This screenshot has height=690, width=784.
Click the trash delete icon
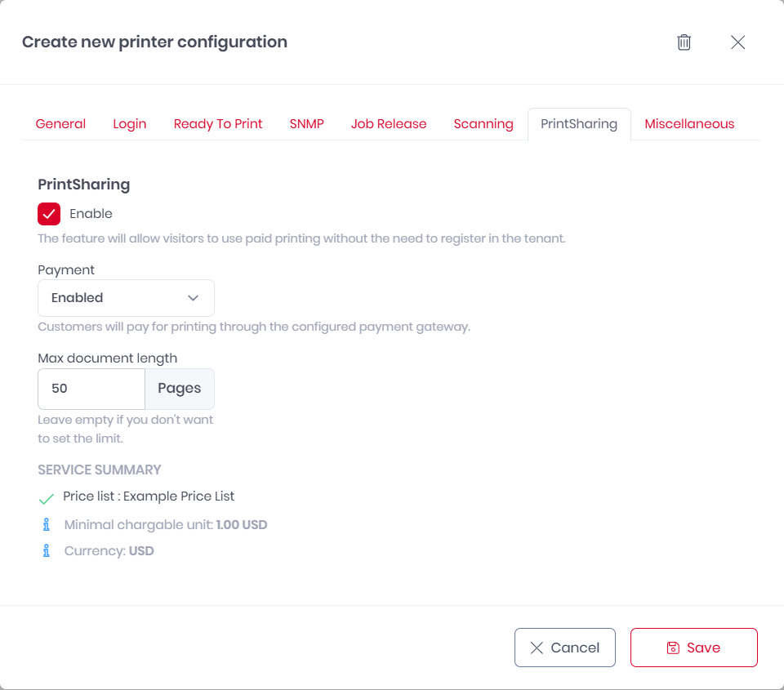click(x=684, y=42)
